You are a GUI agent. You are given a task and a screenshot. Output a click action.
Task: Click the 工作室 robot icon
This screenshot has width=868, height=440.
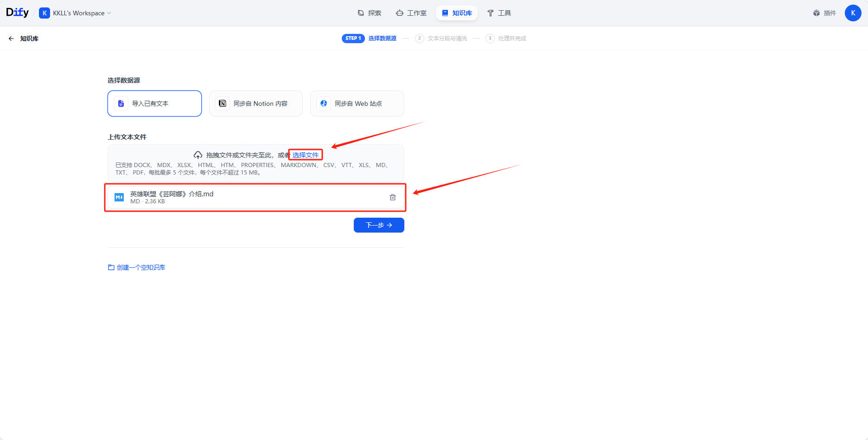400,13
